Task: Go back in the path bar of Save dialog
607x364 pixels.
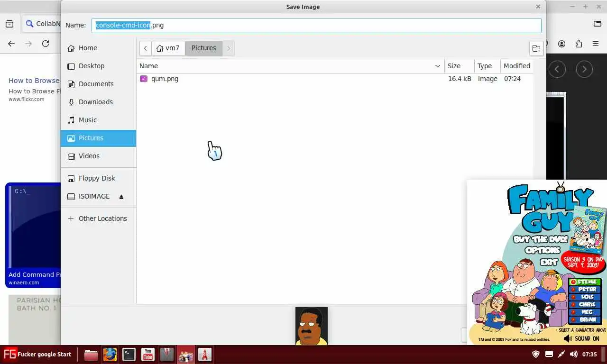Action: [x=146, y=48]
